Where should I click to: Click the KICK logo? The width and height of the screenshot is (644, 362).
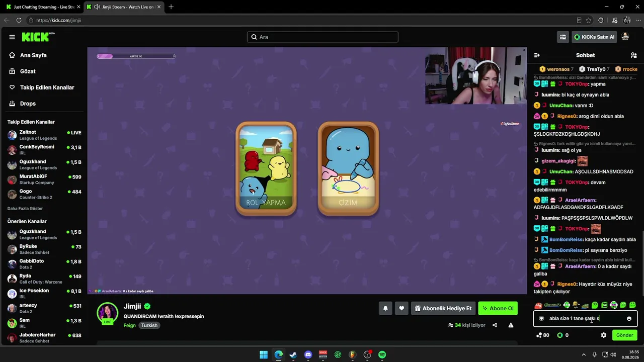coord(38,37)
